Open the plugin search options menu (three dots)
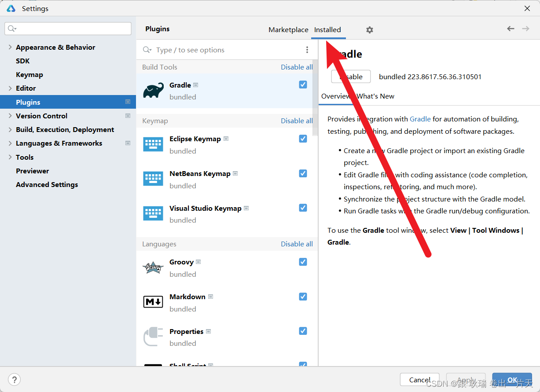Screen dimensions: 540x392 pyautogui.click(x=307, y=50)
